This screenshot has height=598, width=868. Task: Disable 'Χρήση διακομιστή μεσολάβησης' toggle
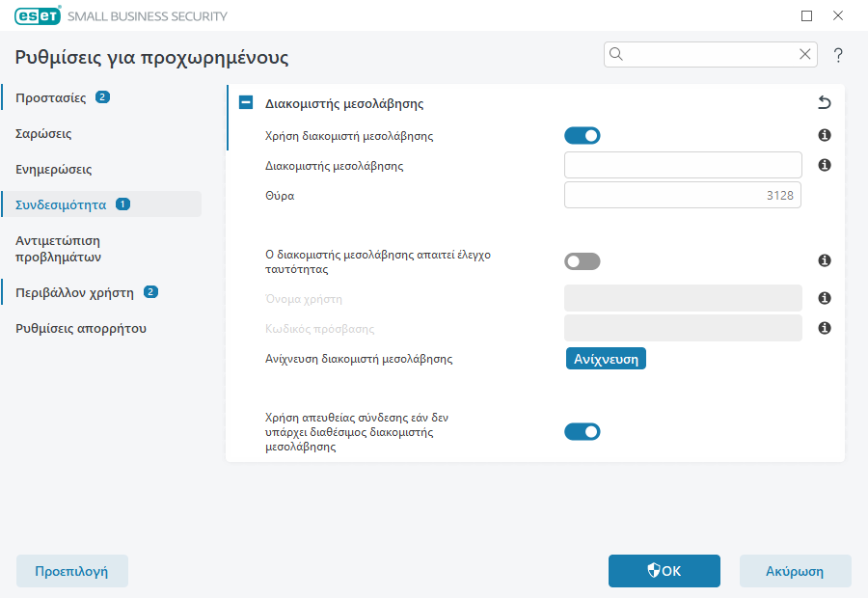(x=583, y=136)
